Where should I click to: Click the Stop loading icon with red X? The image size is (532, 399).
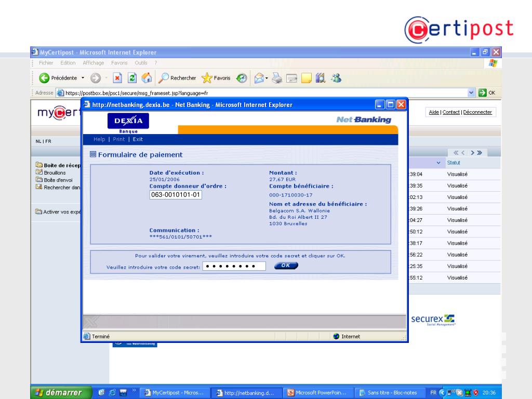tap(117, 78)
